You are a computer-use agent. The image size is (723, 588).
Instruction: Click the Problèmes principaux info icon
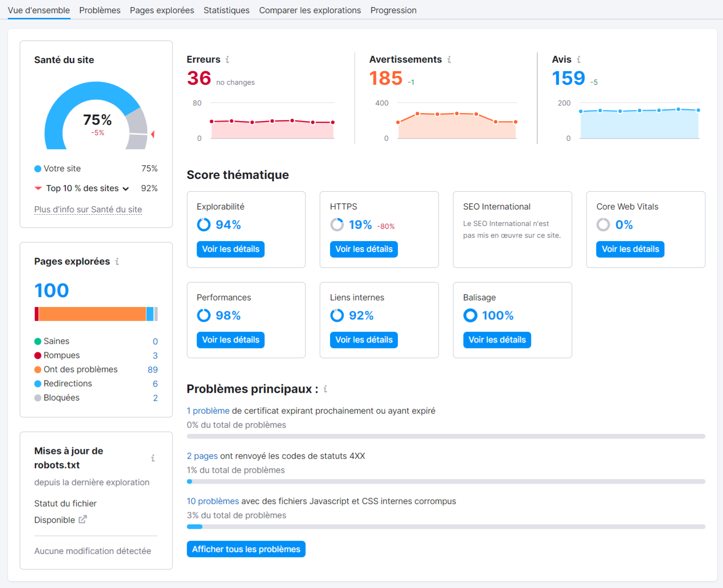click(x=325, y=389)
